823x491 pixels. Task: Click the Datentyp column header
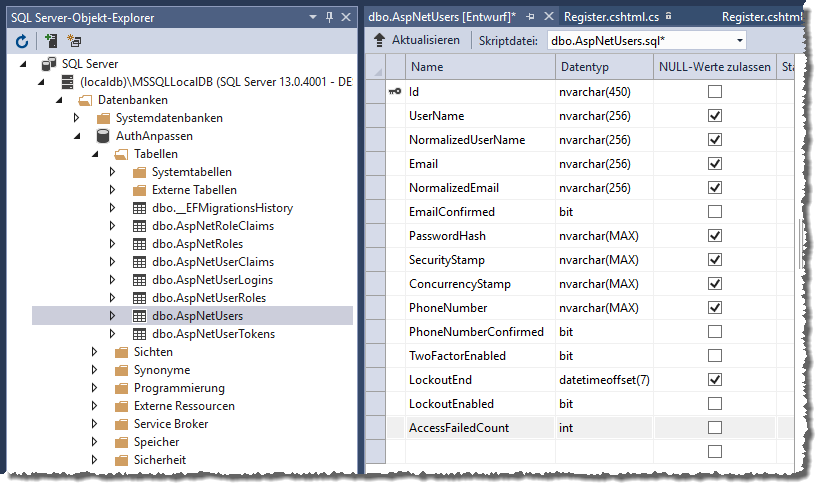pos(604,67)
